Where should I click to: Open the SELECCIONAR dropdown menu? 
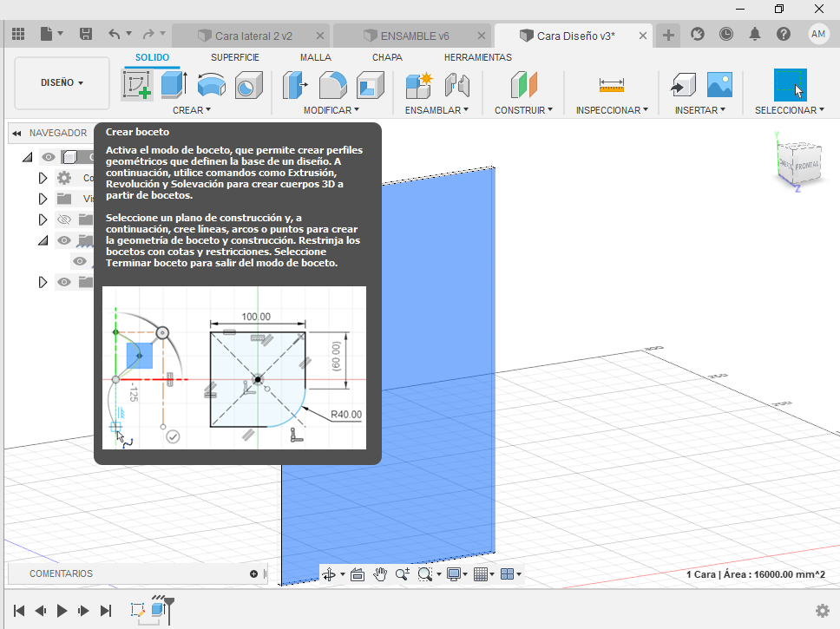point(789,110)
